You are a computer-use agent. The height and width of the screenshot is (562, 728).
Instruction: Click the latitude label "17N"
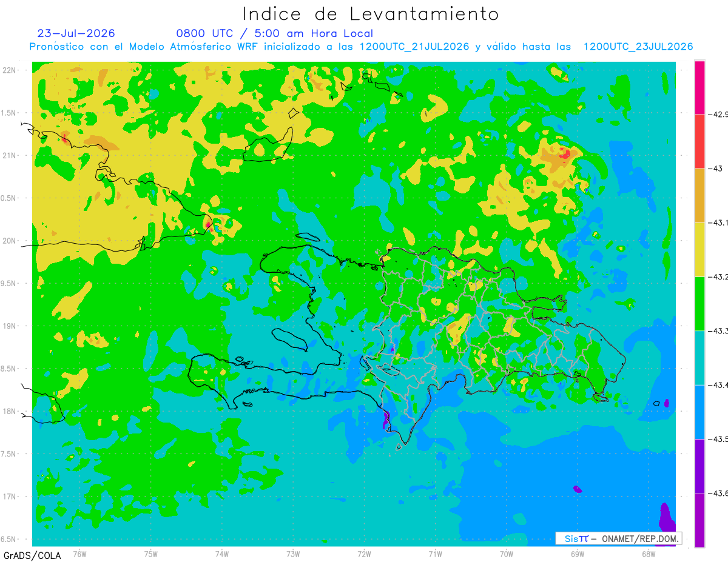(10, 497)
